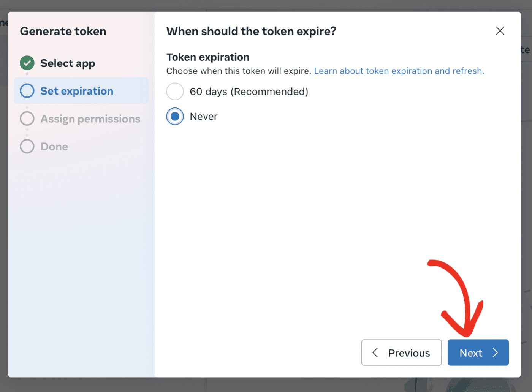Go back to the Select app step
532x392 pixels.
[x=68, y=63]
